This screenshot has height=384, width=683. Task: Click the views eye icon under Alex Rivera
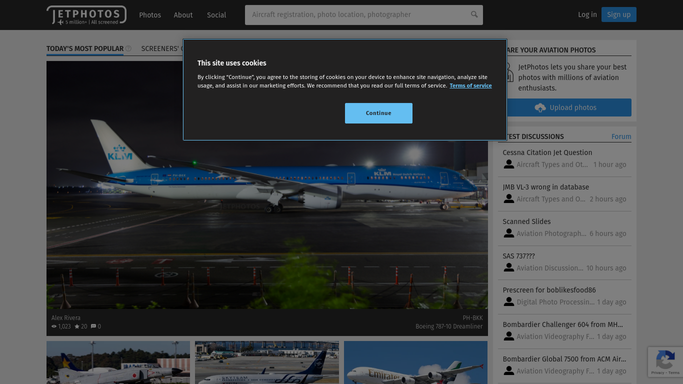tap(54, 327)
